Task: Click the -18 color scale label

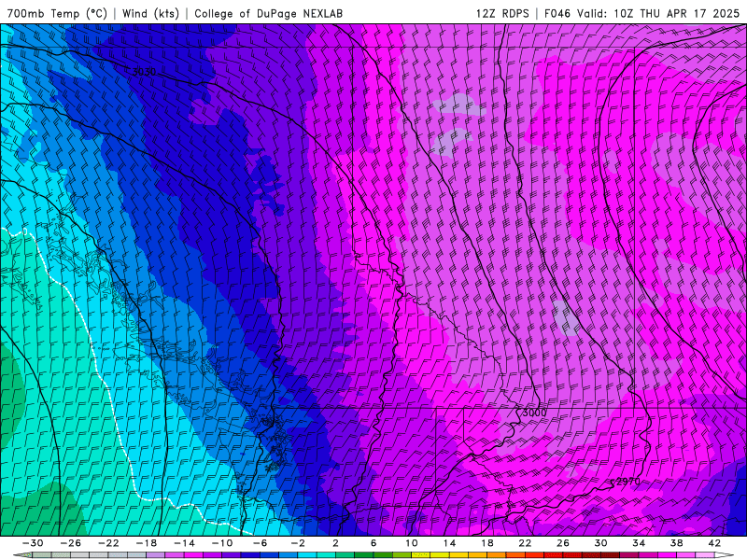Action: coord(147,543)
